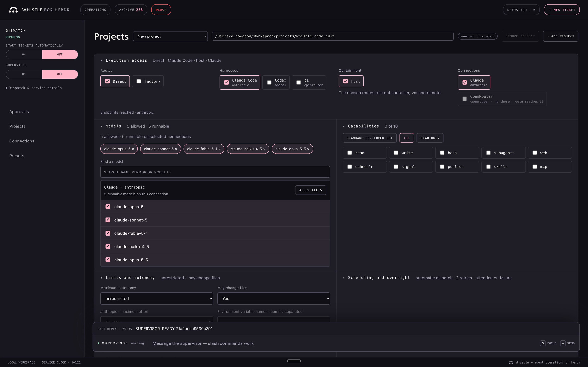588x367 pixels.
Task: Turn Start Tickets Automatically to ON
Action: coord(24,55)
